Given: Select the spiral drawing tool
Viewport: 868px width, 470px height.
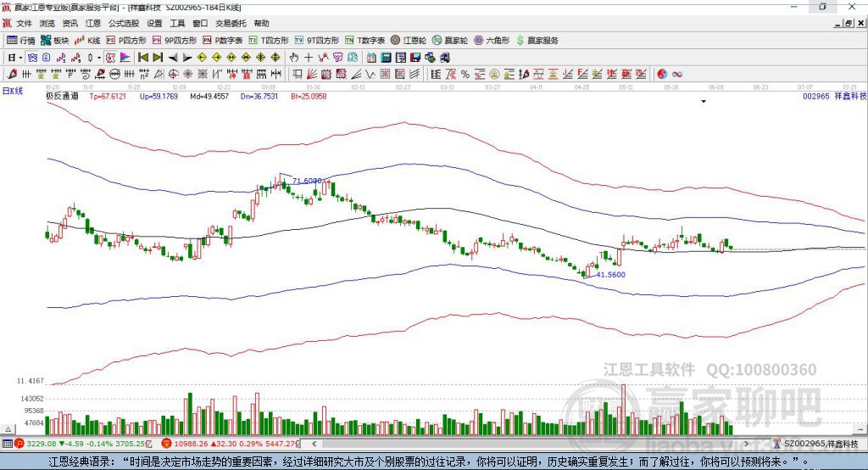Looking at the screenshot, I should click(85, 75).
